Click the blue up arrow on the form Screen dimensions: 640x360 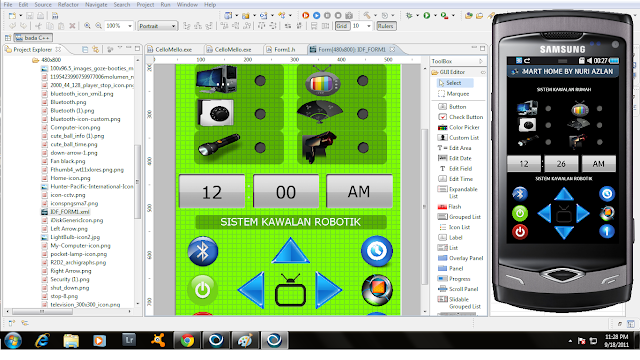(x=291, y=251)
